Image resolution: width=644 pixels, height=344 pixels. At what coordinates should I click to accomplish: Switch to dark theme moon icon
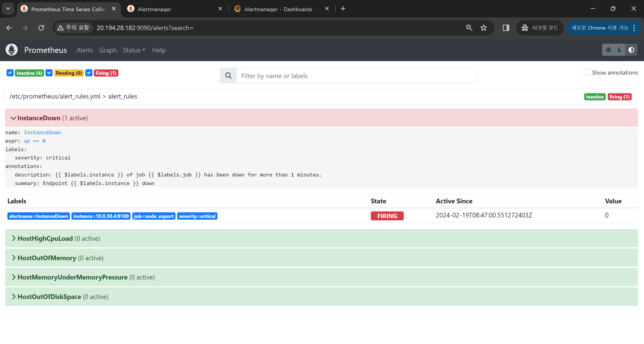(620, 50)
